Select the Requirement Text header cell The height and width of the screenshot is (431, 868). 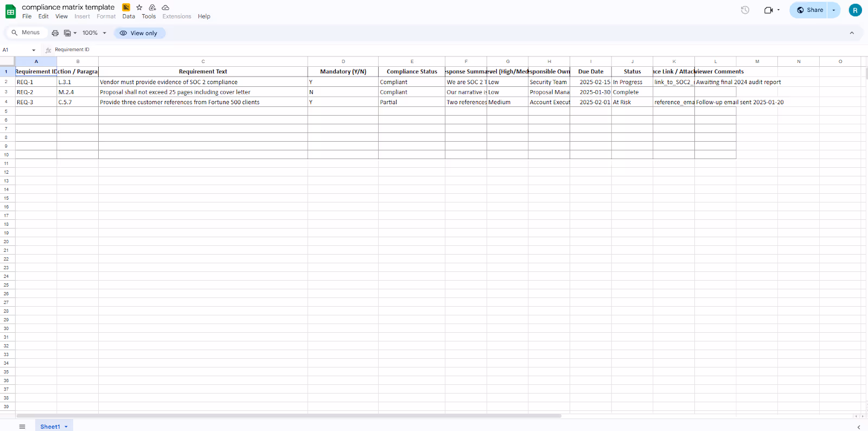[203, 72]
